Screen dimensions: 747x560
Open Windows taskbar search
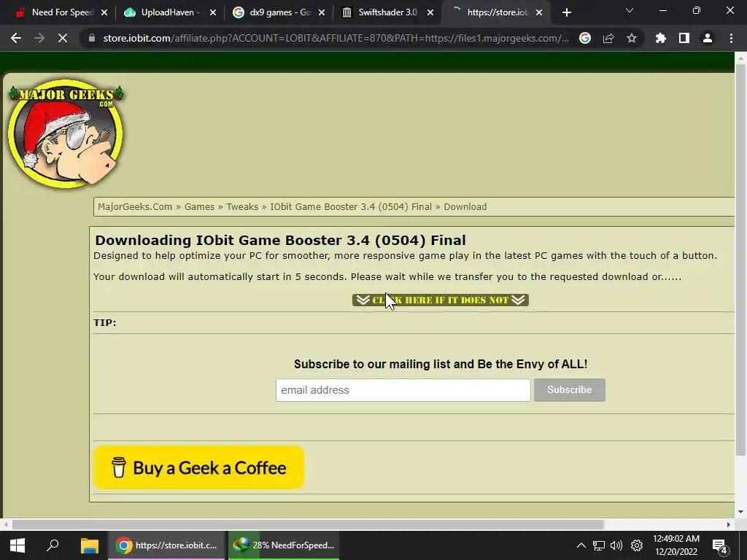pos(53,545)
